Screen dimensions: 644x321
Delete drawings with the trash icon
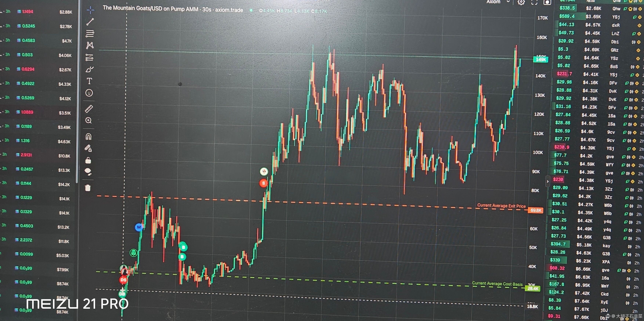click(88, 188)
